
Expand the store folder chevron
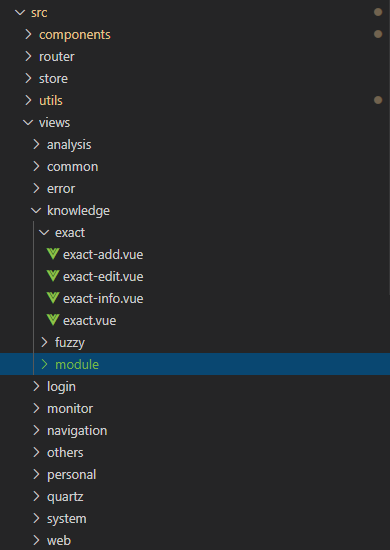pos(28,78)
